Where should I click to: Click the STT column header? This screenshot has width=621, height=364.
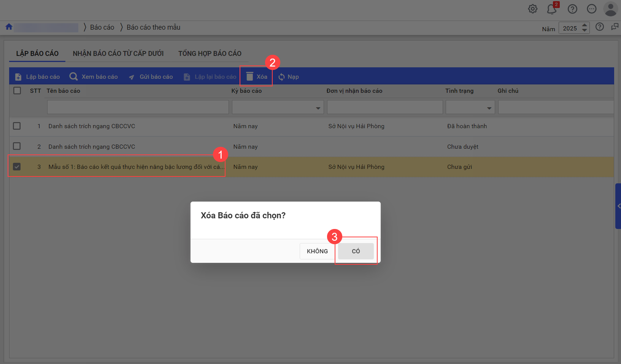[x=35, y=91]
